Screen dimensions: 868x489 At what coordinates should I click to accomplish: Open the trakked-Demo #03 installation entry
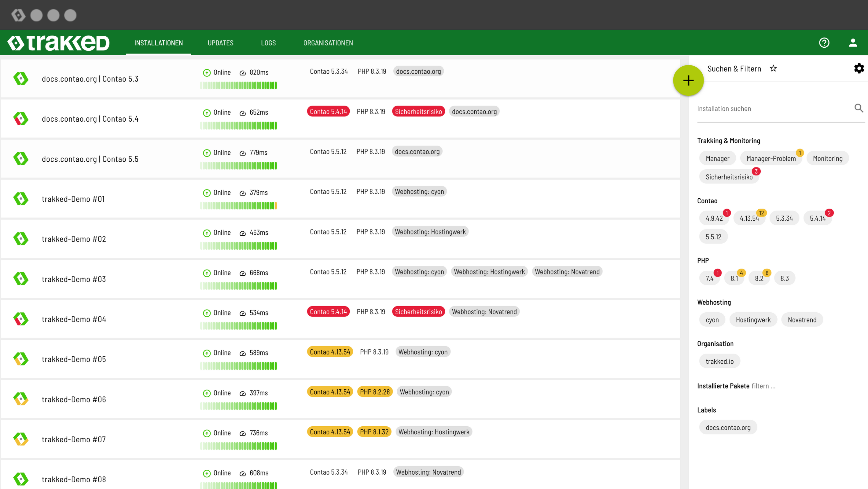click(x=74, y=279)
